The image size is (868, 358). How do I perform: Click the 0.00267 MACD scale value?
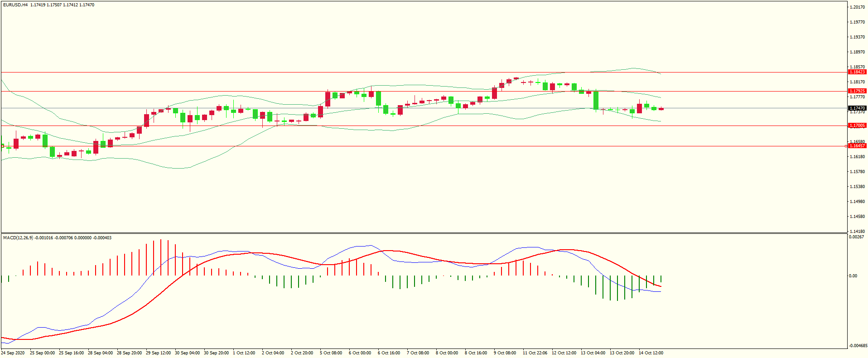coord(856,237)
